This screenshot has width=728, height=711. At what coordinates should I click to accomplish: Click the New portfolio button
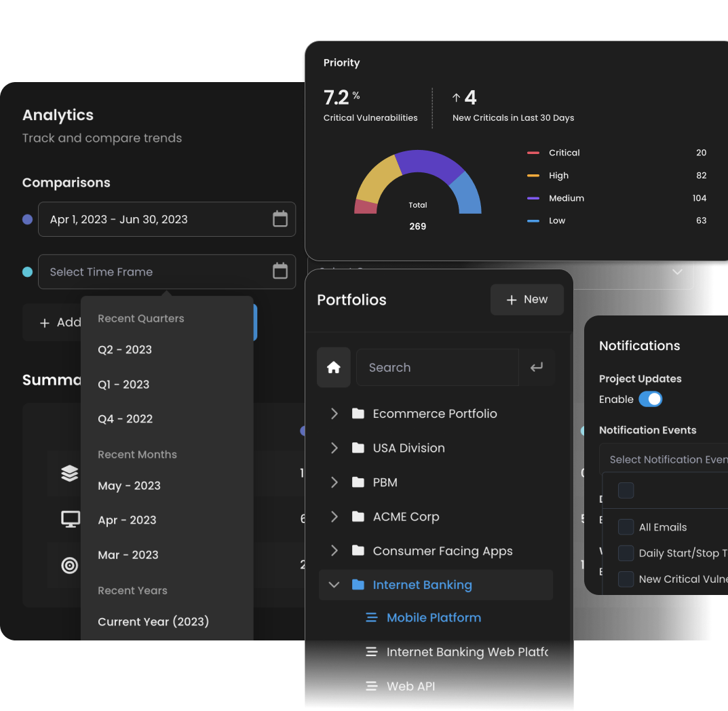[526, 299]
